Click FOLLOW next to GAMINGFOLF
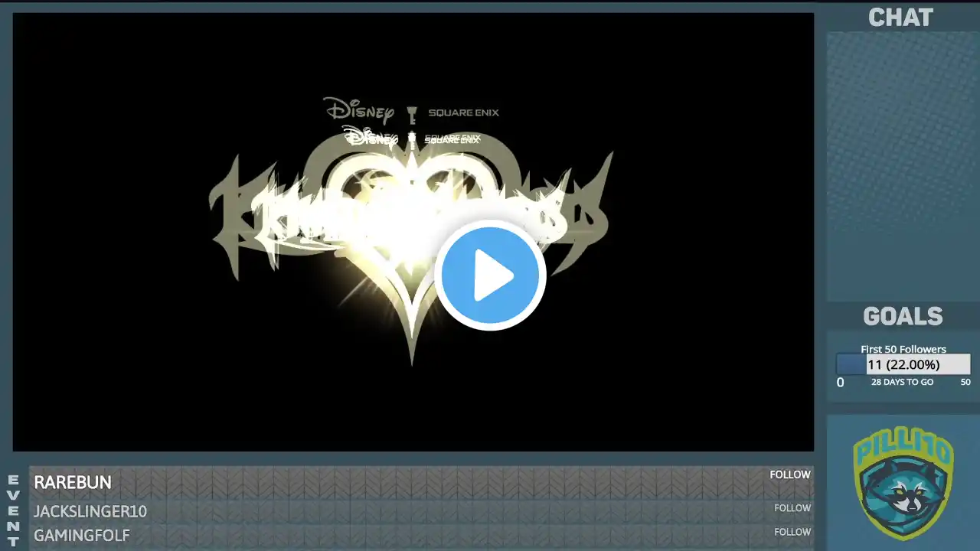This screenshot has height=551, width=980. (792, 532)
